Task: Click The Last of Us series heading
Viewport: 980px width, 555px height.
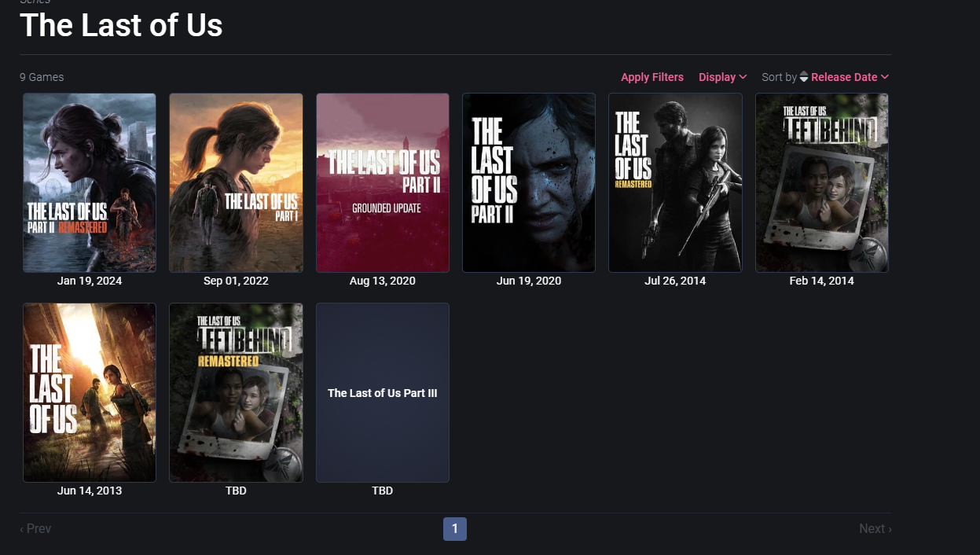Action: (x=121, y=25)
